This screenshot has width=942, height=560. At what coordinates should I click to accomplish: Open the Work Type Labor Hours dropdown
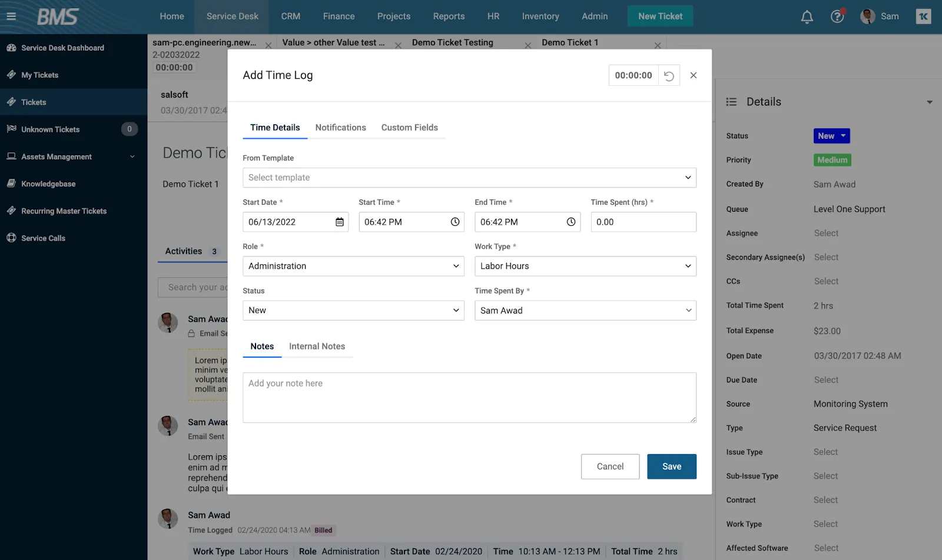[x=585, y=266]
